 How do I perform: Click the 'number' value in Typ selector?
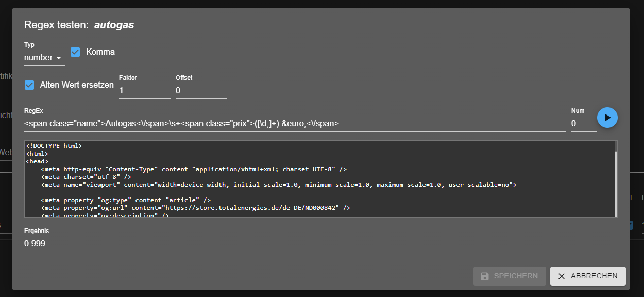point(39,58)
